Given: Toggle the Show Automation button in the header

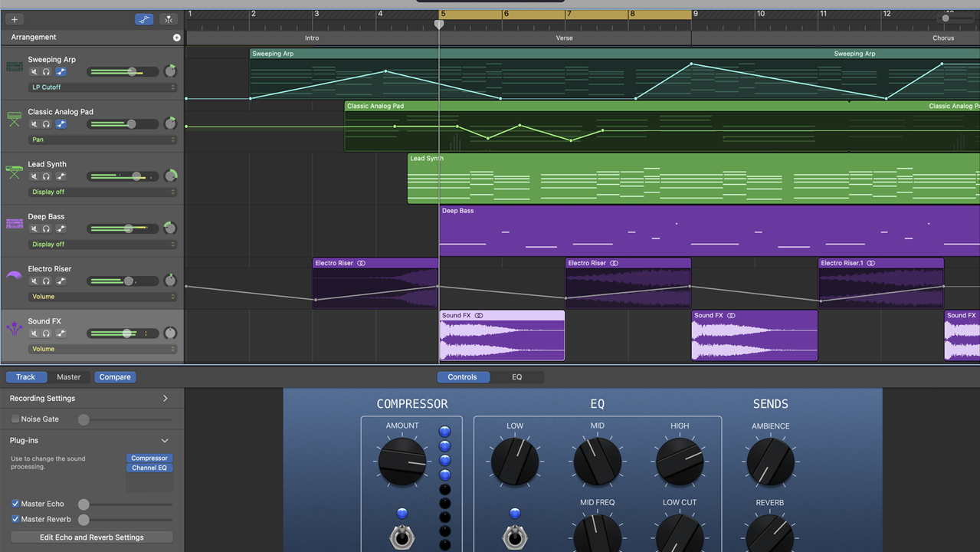Looking at the screenshot, I should 144,19.
